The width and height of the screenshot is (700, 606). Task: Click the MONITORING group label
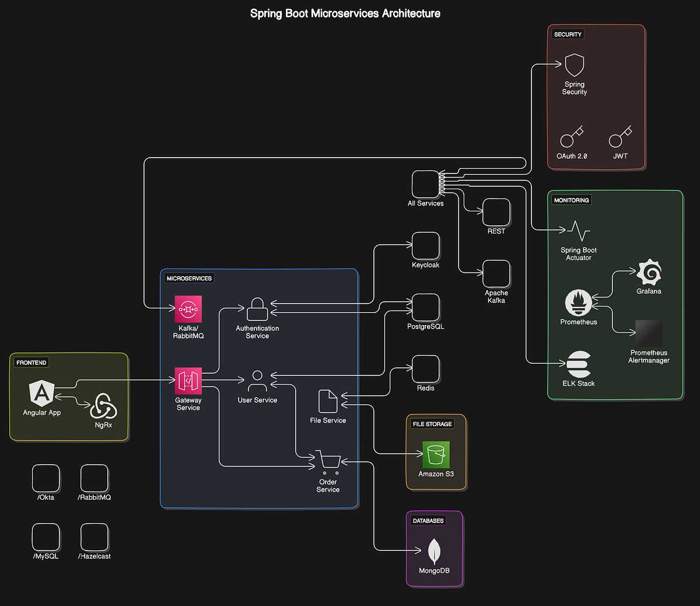[x=572, y=200]
